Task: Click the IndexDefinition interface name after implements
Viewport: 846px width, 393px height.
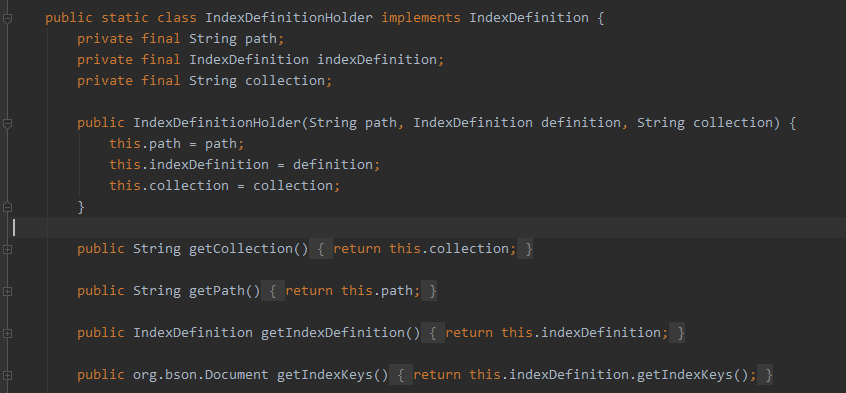Action: click(x=529, y=18)
